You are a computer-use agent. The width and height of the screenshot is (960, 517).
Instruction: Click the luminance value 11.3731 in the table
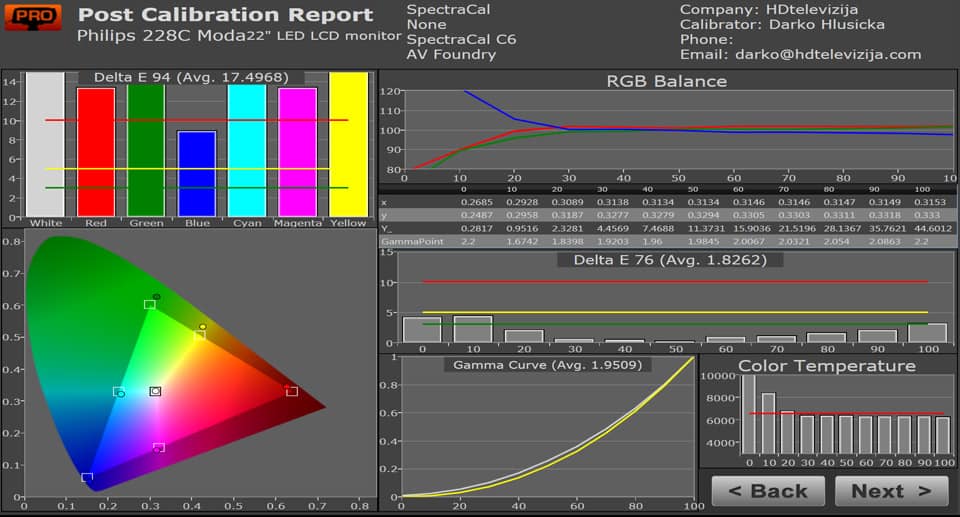coord(705,228)
